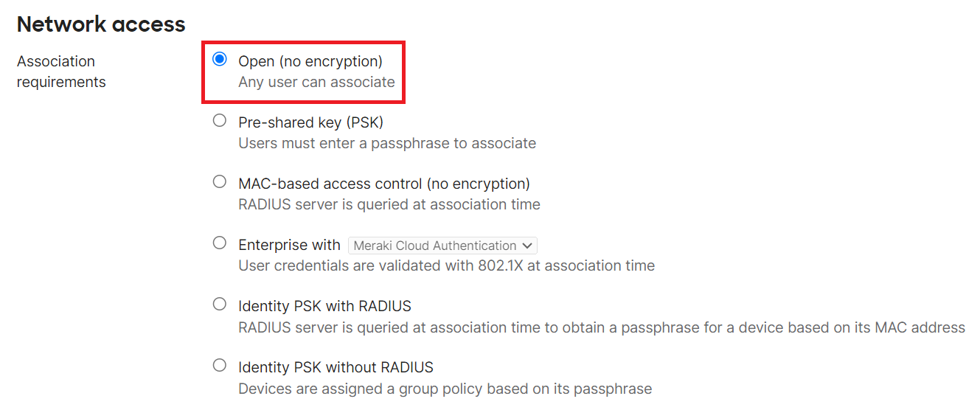Click the 'MAC-based access control (no encryption)' label
Image resolution: width=980 pixels, height=410 pixels.
coord(384,184)
